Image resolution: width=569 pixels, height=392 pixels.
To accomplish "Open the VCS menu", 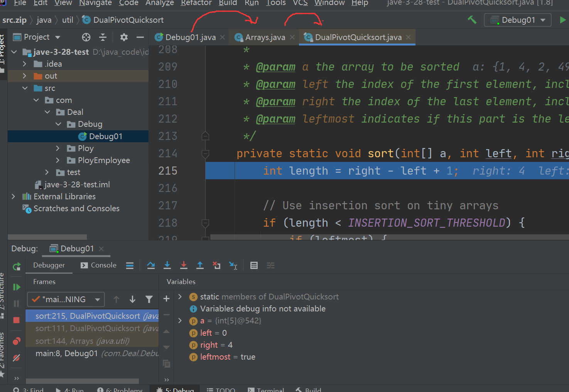I will [x=300, y=3].
